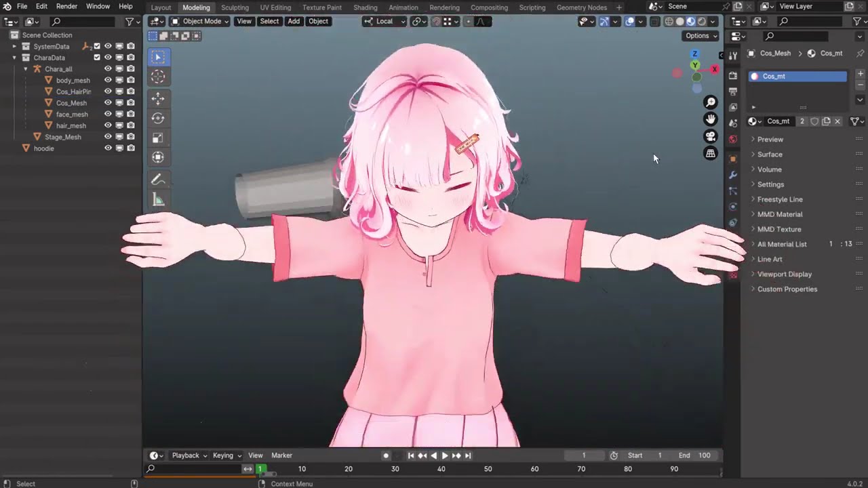Expand the MMD Material section
Viewport: 868px width, 488px height.
click(779, 214)
